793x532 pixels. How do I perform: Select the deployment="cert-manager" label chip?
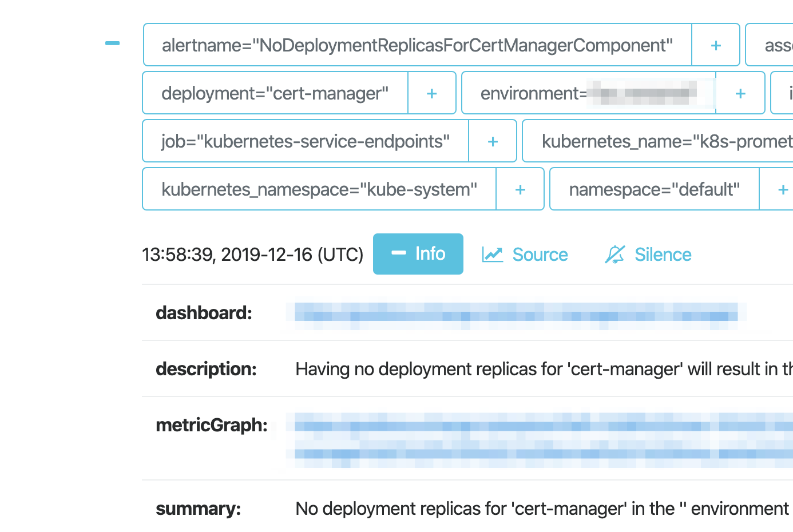(275, 93)
